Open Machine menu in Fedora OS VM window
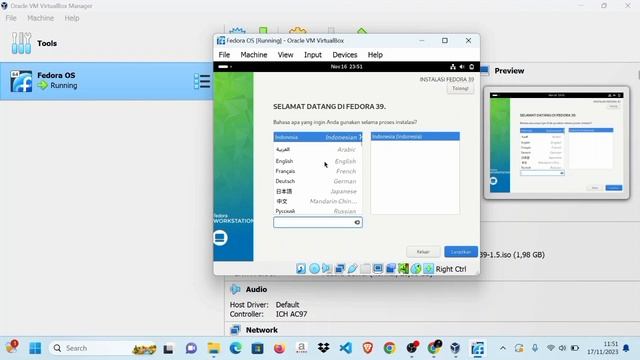 tap(254, 55)
